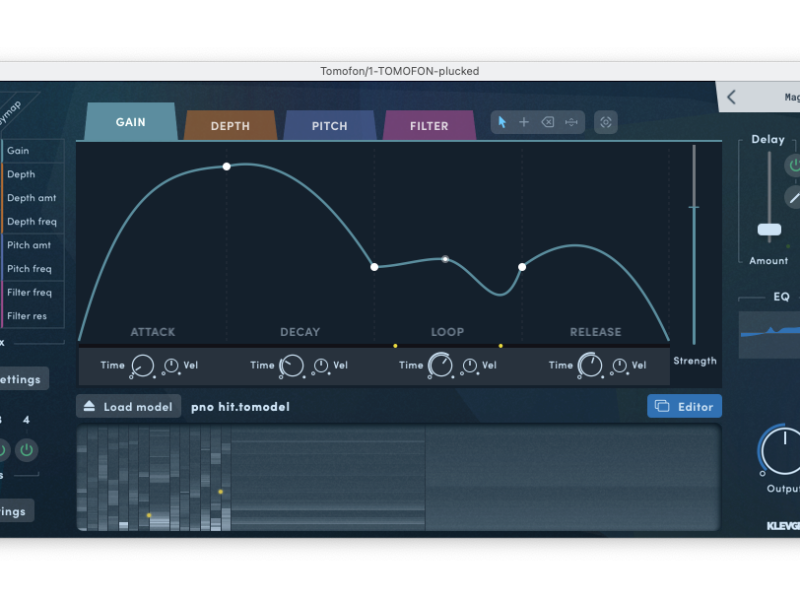The image size is (800, 600).
Task: Switch to the FILTER tab
Action: point(429,126)
